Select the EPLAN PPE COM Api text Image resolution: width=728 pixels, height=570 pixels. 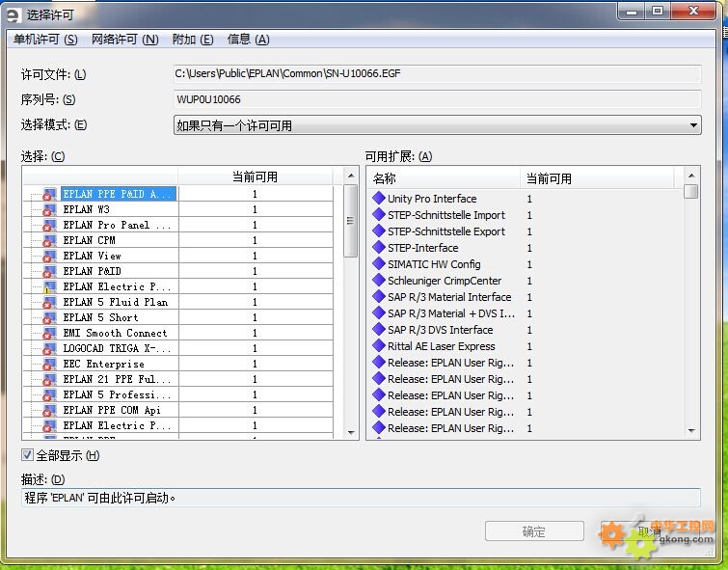[x=112, y=410]
